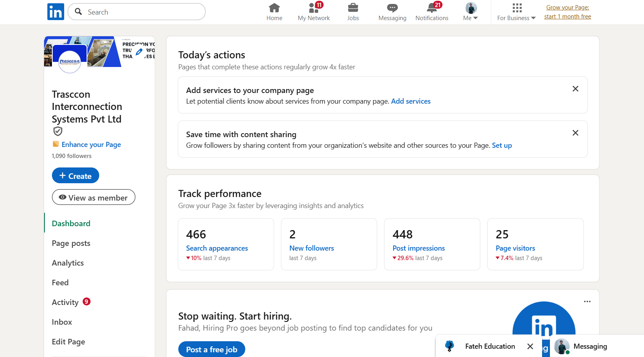
Task: Open Messaging in top navigation
Action: 392,12
